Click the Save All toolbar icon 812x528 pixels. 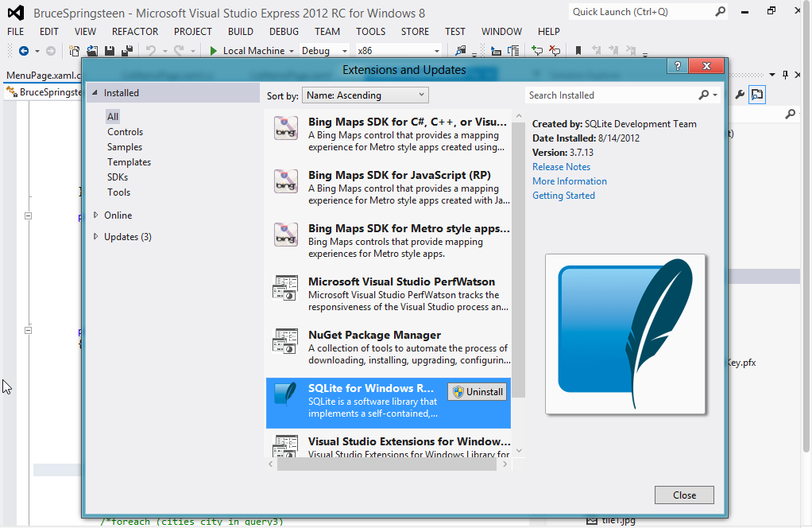pos(127,51)
